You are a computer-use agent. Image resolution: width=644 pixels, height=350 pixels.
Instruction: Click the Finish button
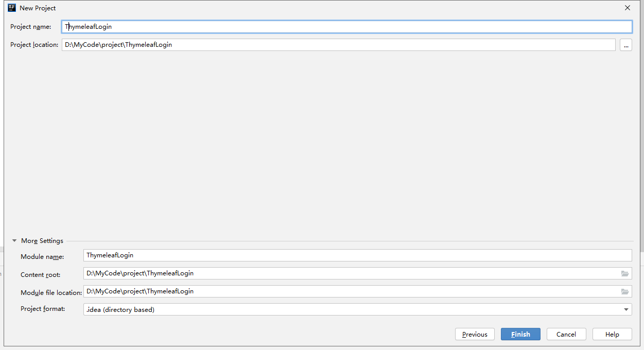pyautogui.click(x=520, y=334)
